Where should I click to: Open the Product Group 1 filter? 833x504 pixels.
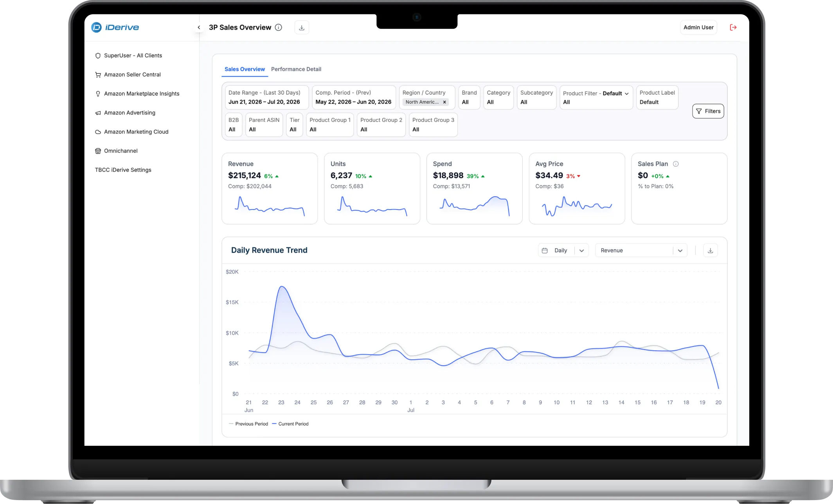[330, 125]
